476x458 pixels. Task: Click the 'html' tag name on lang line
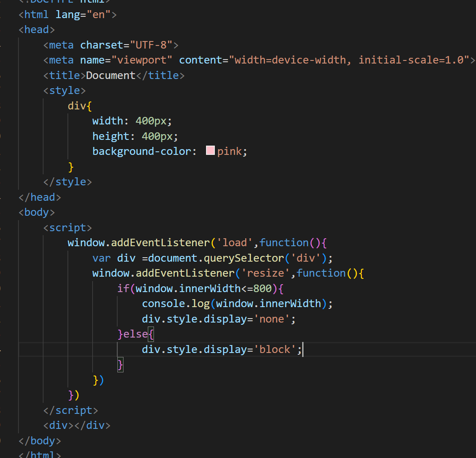(37, 15)
